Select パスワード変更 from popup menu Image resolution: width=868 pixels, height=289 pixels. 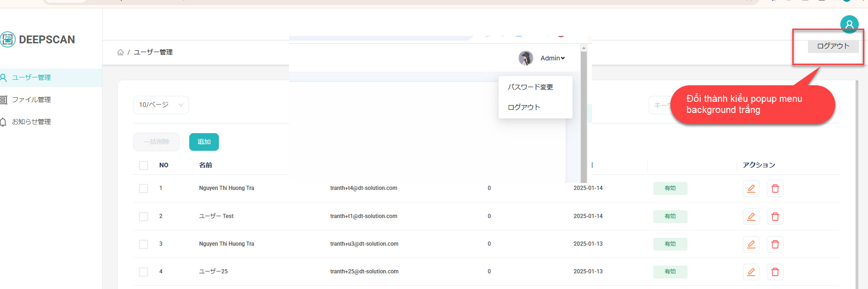click(530, 87)
